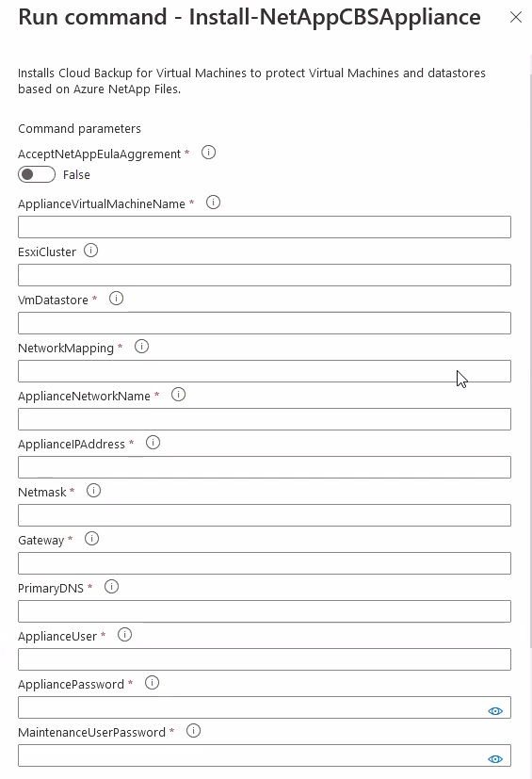Click the ApplianceNetworkName info icon
The image size is (532, 779).
click(178, 395)
